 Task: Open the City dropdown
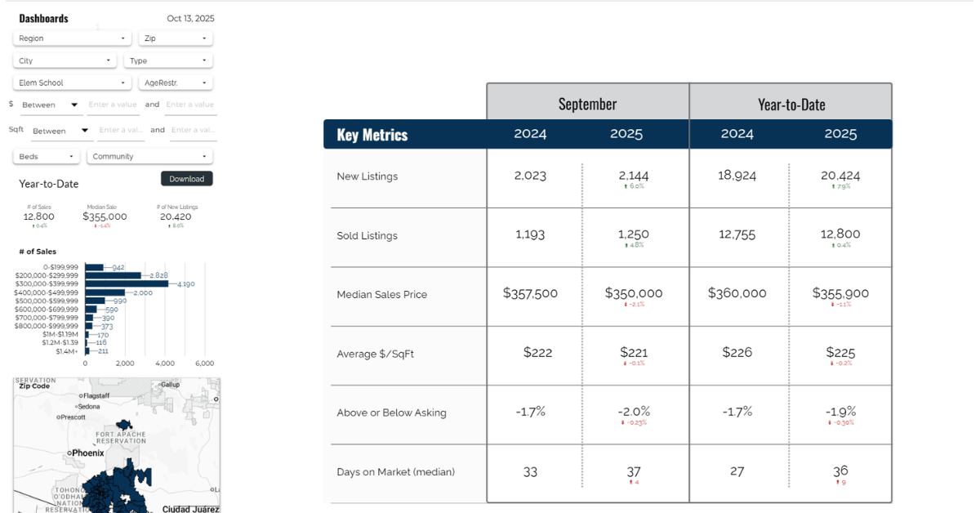click(65, 60)
